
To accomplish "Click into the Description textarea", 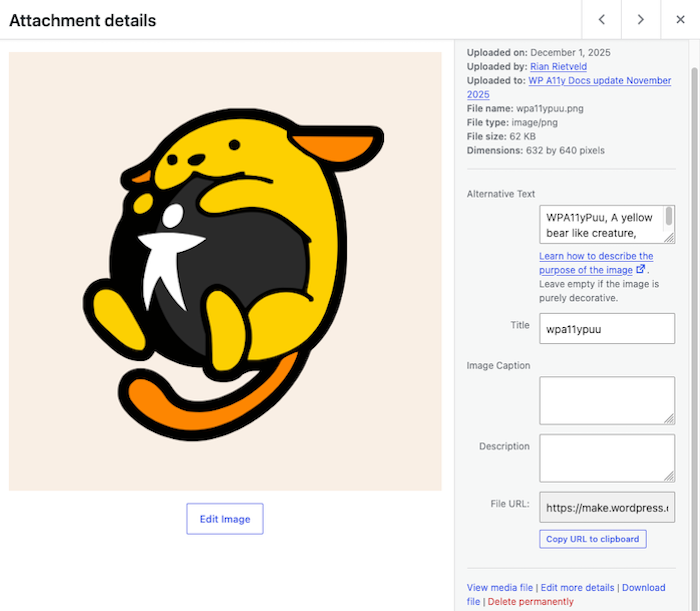I will coord(607,458).
